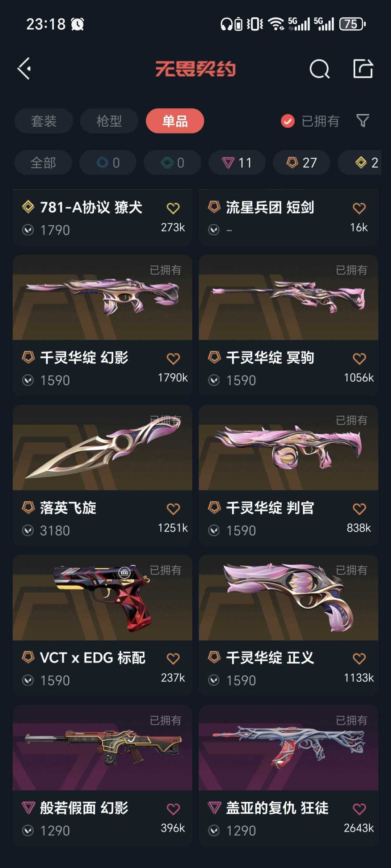Filter by purple triangle tier 11

tap(237, 163)
